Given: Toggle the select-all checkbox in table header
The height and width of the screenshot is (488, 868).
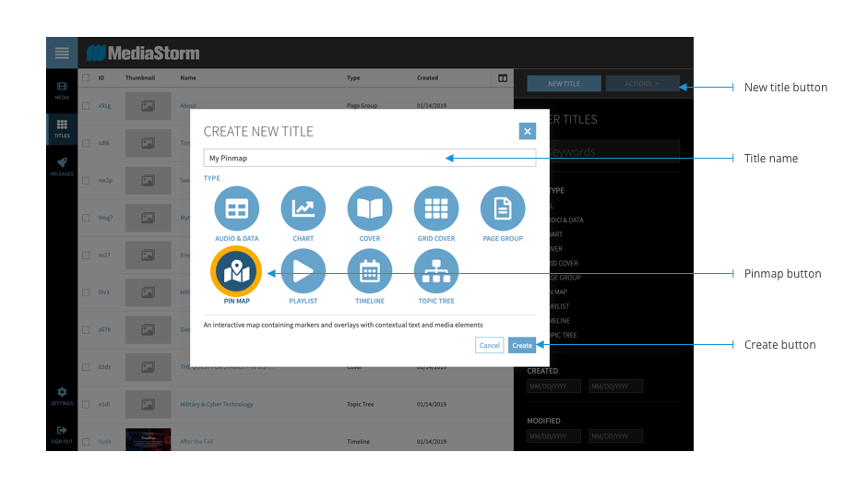Looking at the screenshot, I should pyautogui.click(x=86, y=78).
